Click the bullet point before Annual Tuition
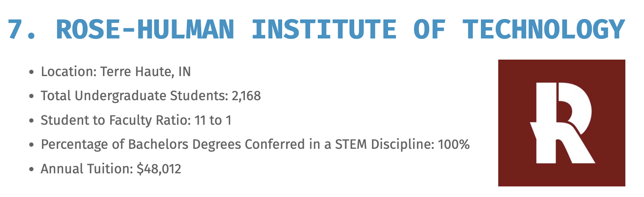 click(31, 170)
